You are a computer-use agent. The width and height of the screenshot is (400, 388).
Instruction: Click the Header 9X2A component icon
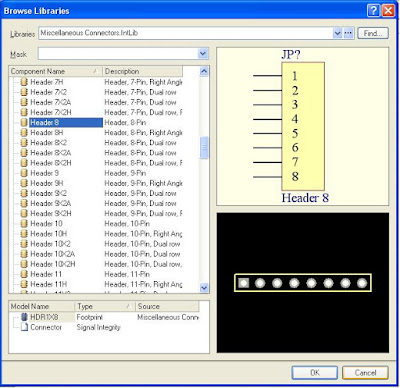pos(24,203)
